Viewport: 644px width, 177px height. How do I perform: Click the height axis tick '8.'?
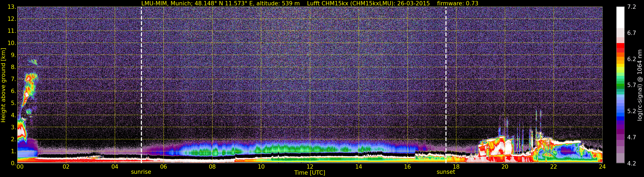pos(13,67)
